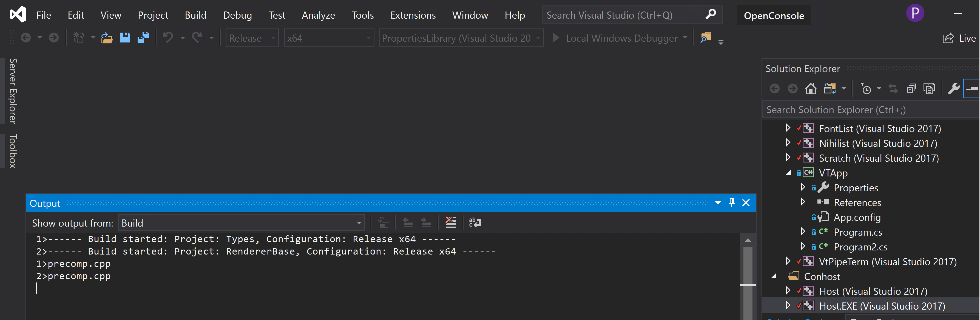This screenshot has height=320, width=980.
Task: Open Solution Explorer Home view
Action: pyautogui.click(x=811, y=88)
